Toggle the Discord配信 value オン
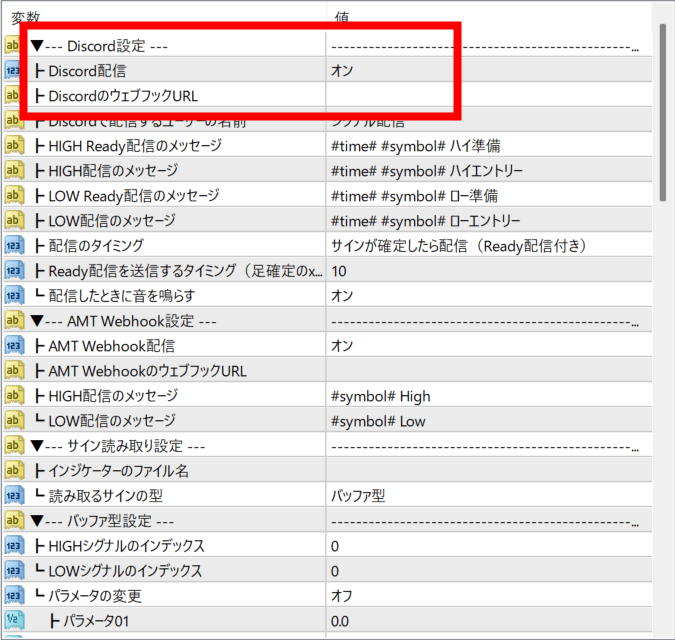The width and height of the screenshot is (675, 640). coord(342,70)
